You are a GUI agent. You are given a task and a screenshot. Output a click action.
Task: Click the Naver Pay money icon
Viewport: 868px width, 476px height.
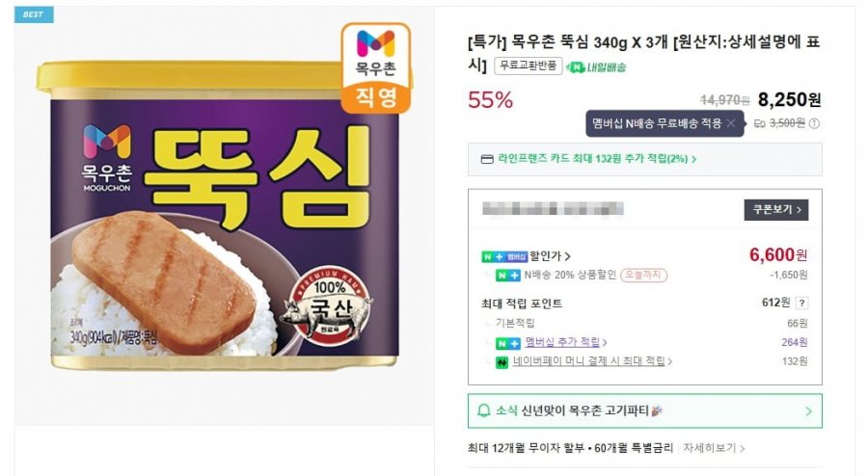point(502,361)
